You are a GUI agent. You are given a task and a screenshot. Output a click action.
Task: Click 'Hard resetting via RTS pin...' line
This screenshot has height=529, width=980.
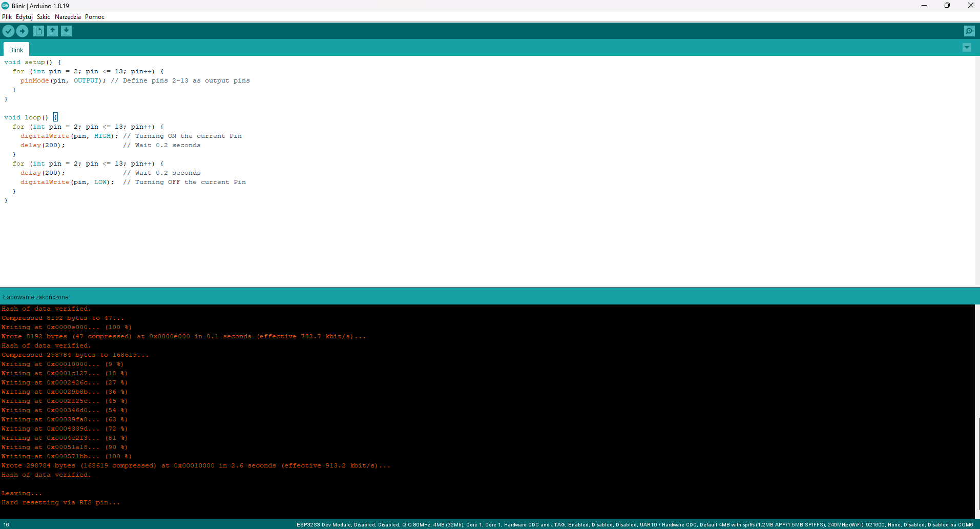click(x=61, y=502)
